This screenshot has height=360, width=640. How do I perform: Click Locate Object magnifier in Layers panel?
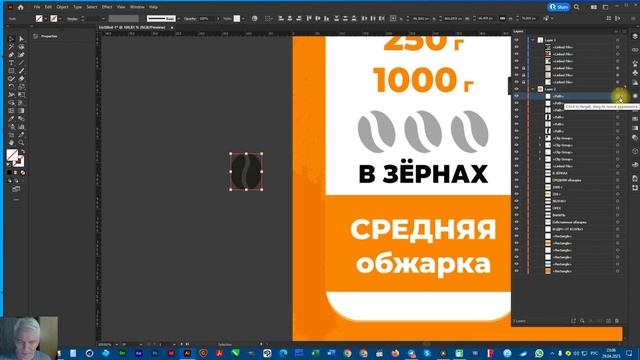coord(582,321)
